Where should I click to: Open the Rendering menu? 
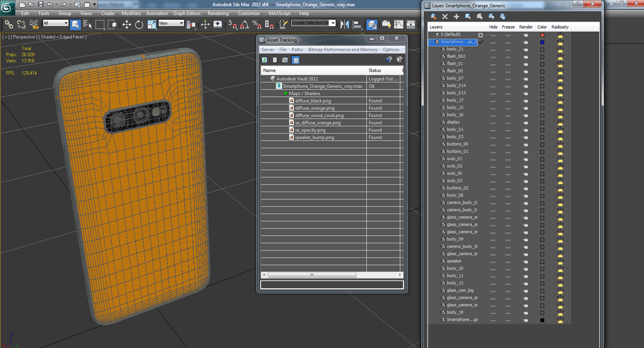coord(218,13)
